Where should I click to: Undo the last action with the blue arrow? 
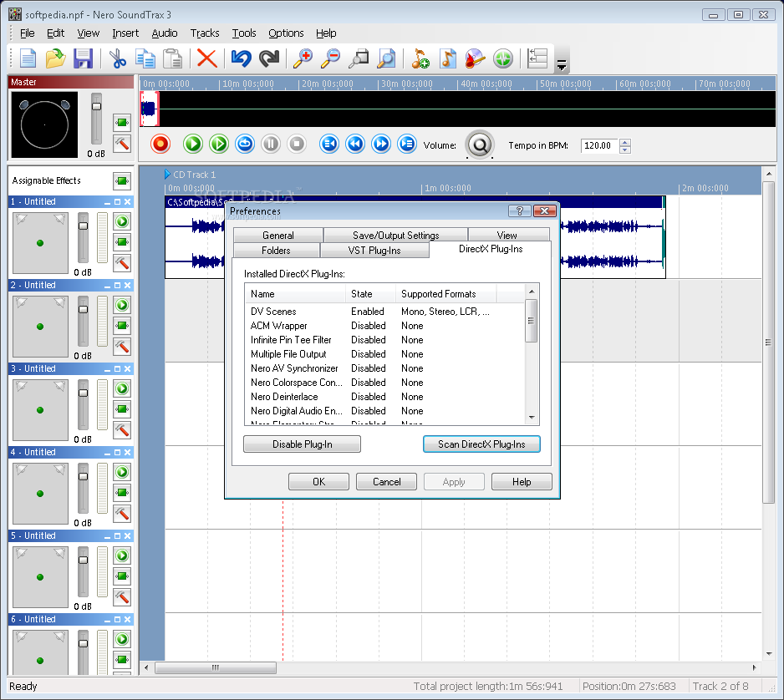241,59
